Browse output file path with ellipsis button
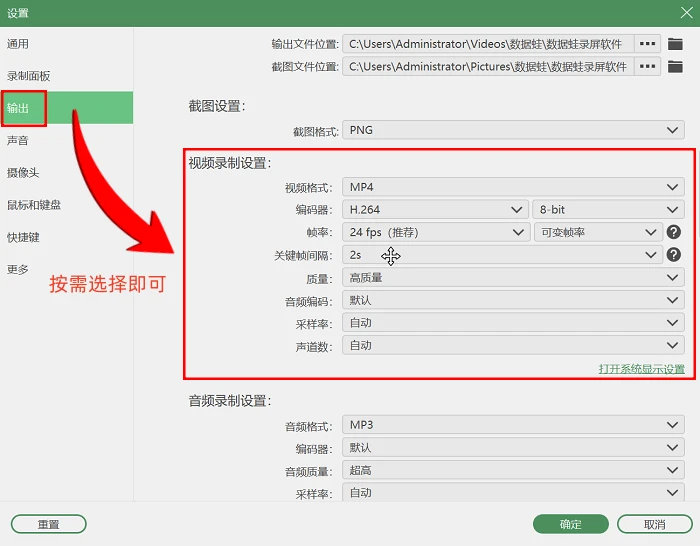The height and width of the screenshot is (546, 700). (647, 44)
